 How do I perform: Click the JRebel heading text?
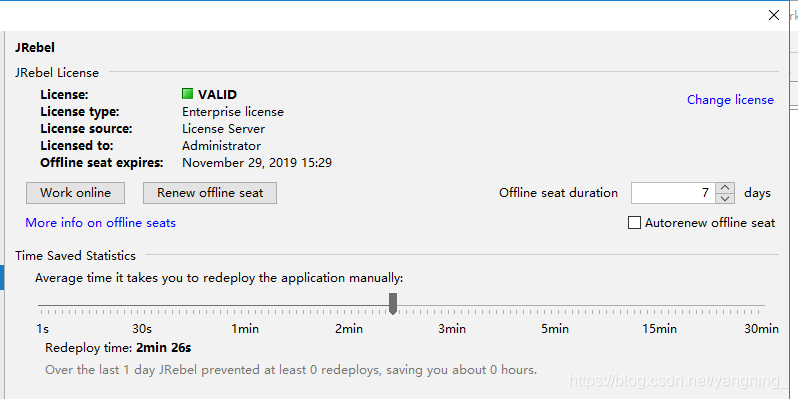[x=35, y=48]
